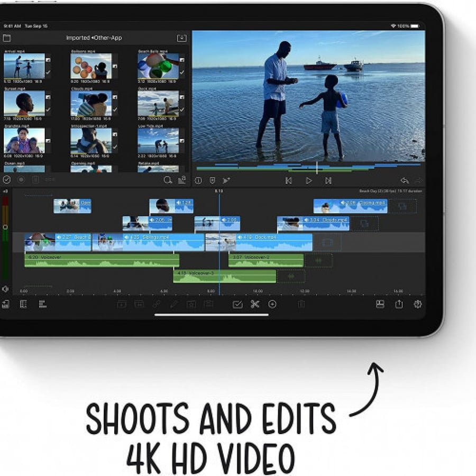Click the preview scrubber mini timeline
This screenshot has height=476, width=476.
coord(308,168)
